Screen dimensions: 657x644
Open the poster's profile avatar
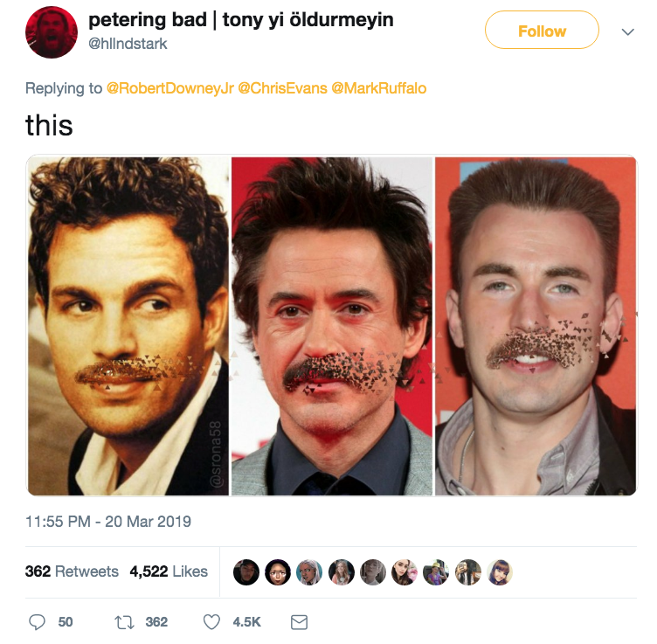(52, 32)
